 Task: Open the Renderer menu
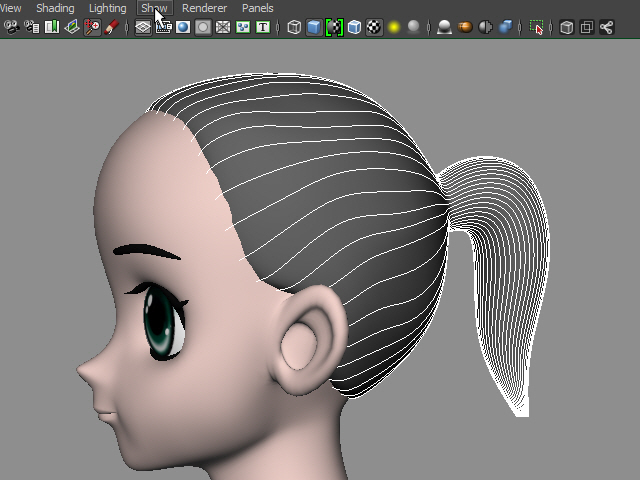204,8
